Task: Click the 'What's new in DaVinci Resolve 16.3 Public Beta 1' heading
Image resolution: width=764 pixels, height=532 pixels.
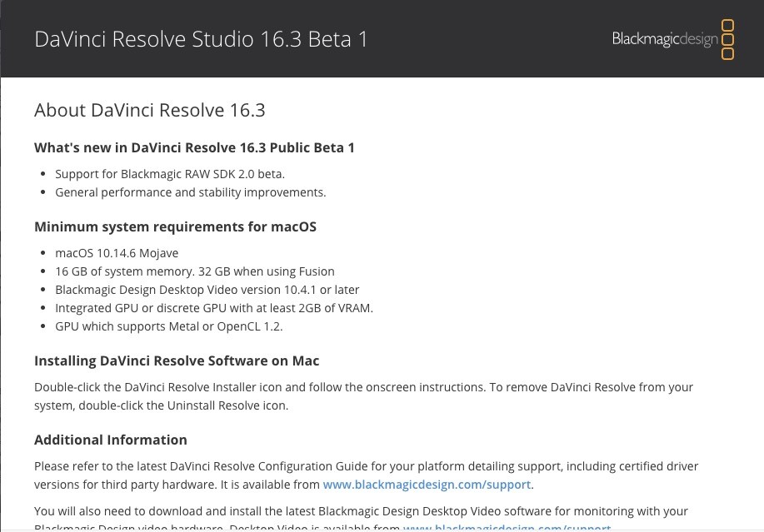Action: (194, 147)
